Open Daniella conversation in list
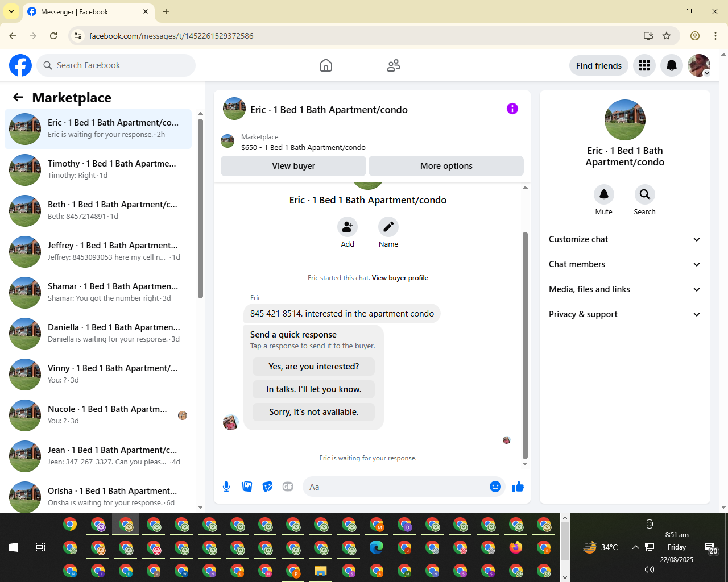Screen dimensions: 728x582 (x=98, y=334)
